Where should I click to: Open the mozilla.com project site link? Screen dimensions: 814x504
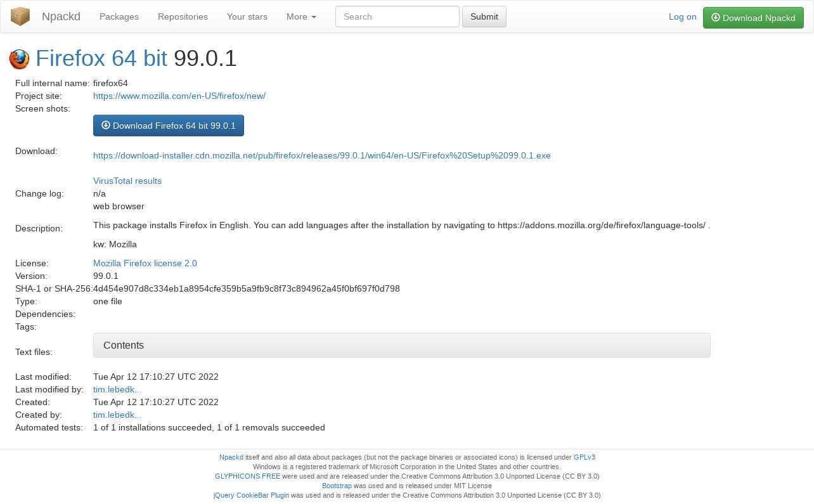(x=179, y=96)
